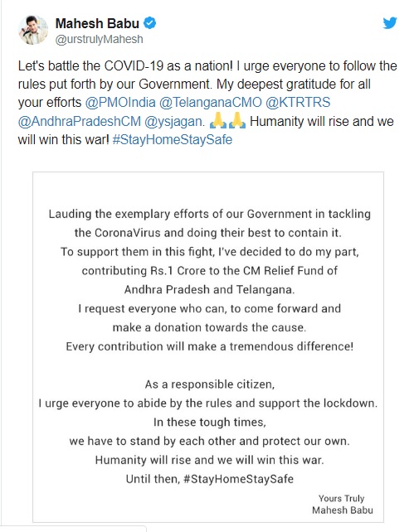Viewport: 414px width, 532px height.
Task: Click the Mahesh Babu display name
Action: click(x=97, y=23)
